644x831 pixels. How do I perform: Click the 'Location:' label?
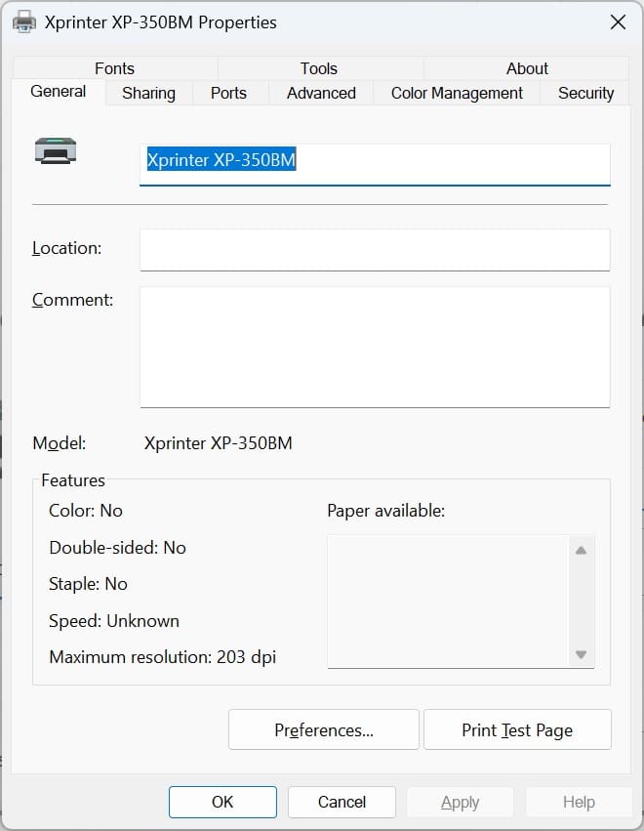[x=66, y=248]
